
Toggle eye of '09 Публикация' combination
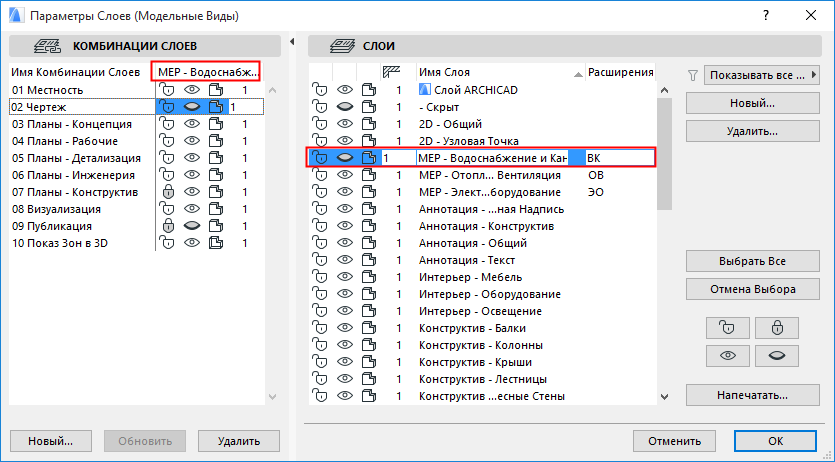192,226
